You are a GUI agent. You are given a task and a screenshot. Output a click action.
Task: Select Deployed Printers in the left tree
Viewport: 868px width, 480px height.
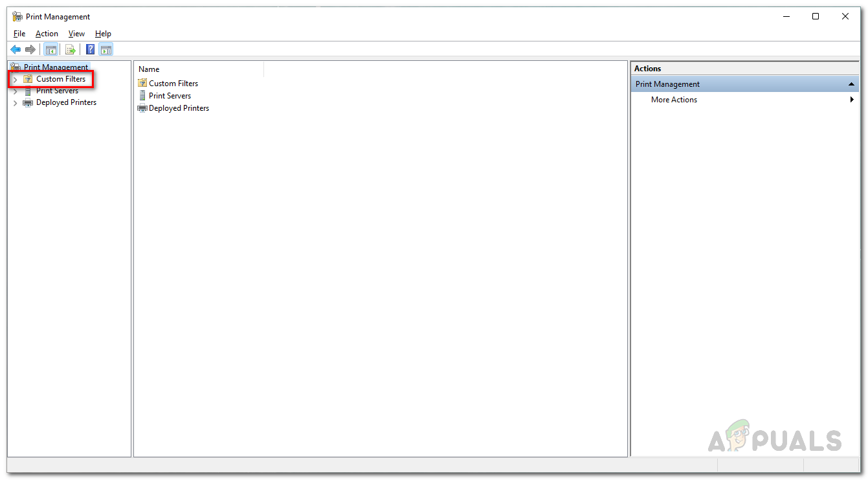pos(66,102)
